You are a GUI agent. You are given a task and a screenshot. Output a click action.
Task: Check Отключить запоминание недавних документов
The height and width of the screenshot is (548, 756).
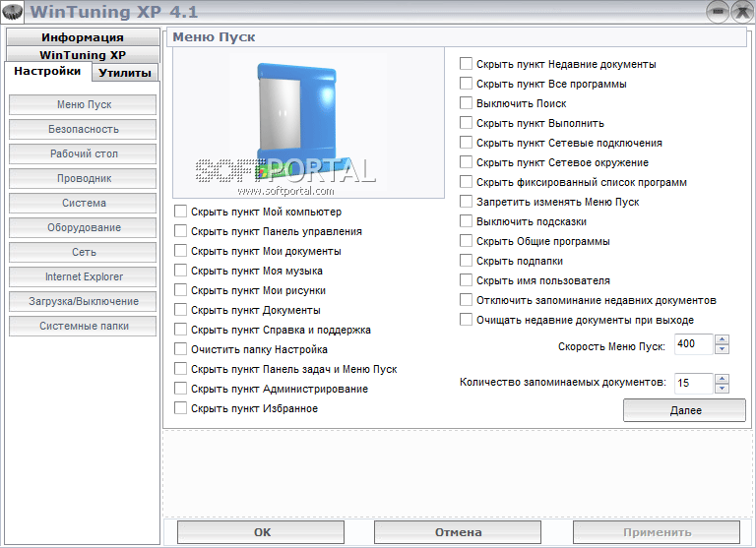click(x=467, y=300)
